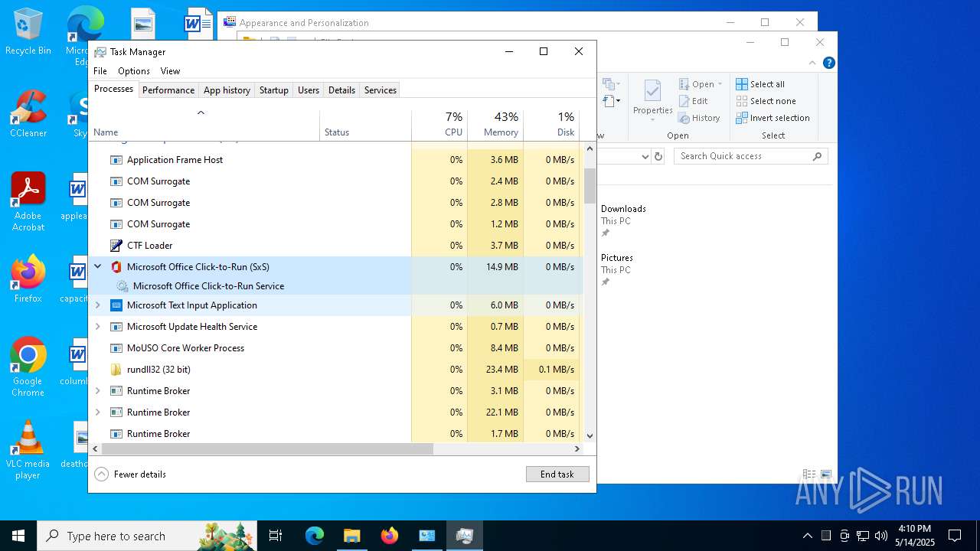The image size is (980, 551).
Task: Open the Explorer address bar dropdown arrow
Action: 645,156
